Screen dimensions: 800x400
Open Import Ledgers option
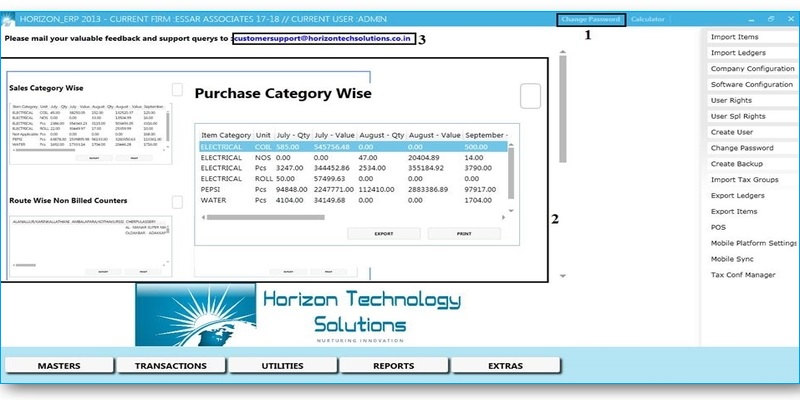[750, 53]
